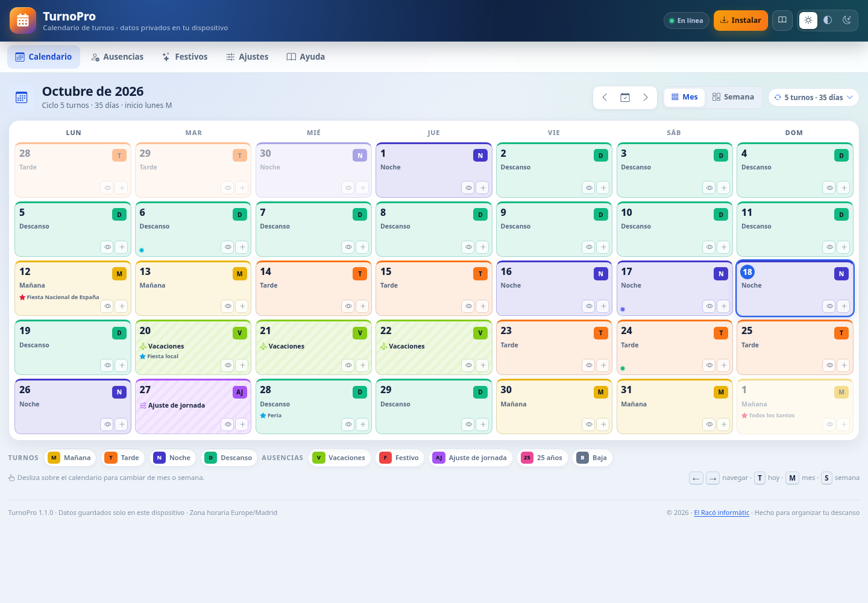868x603 pixels.
Task: Click the N shift badge on day 16
Action: pyautogui.click(x=600, y=274)
